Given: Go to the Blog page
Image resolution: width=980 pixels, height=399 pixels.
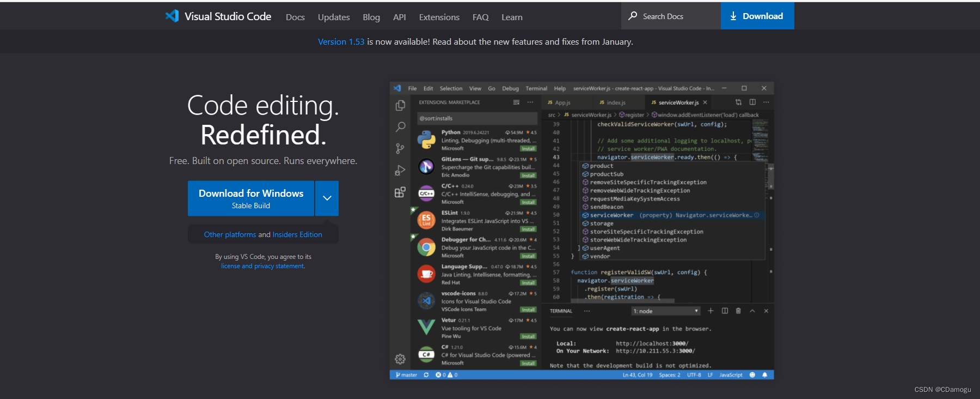Looking at the screenshot, I should [371, 17].
